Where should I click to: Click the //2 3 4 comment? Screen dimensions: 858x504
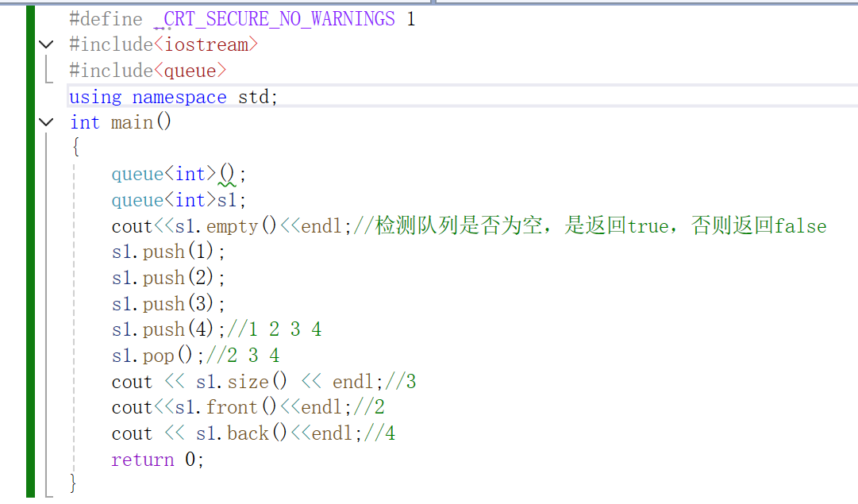tap(243, 356)
